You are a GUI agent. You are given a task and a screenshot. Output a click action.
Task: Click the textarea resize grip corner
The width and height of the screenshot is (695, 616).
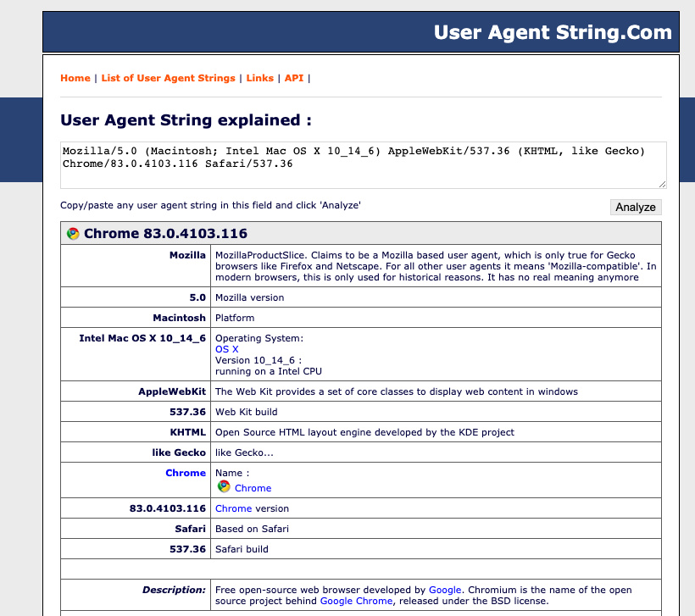click(662, 185)
